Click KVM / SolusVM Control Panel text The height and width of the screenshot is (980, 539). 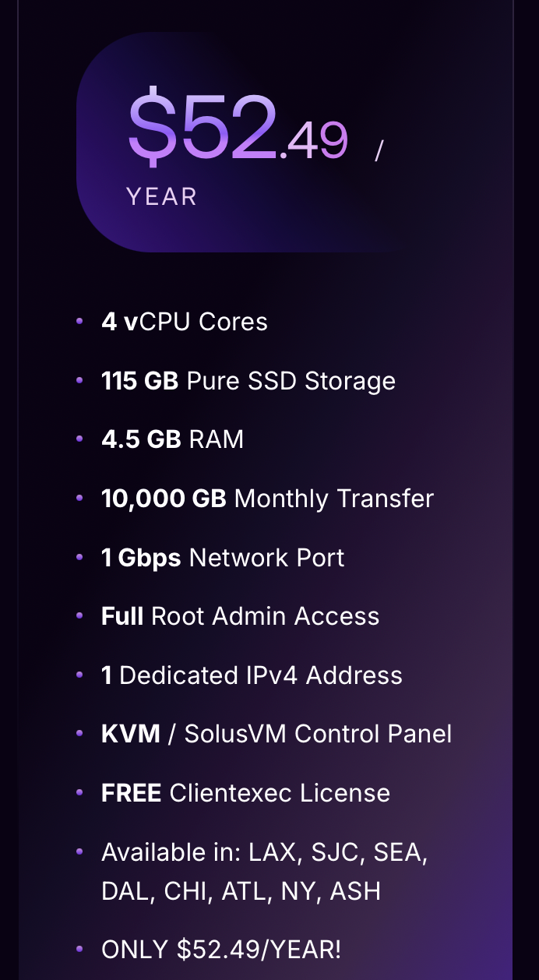click(x=277, y=734)
